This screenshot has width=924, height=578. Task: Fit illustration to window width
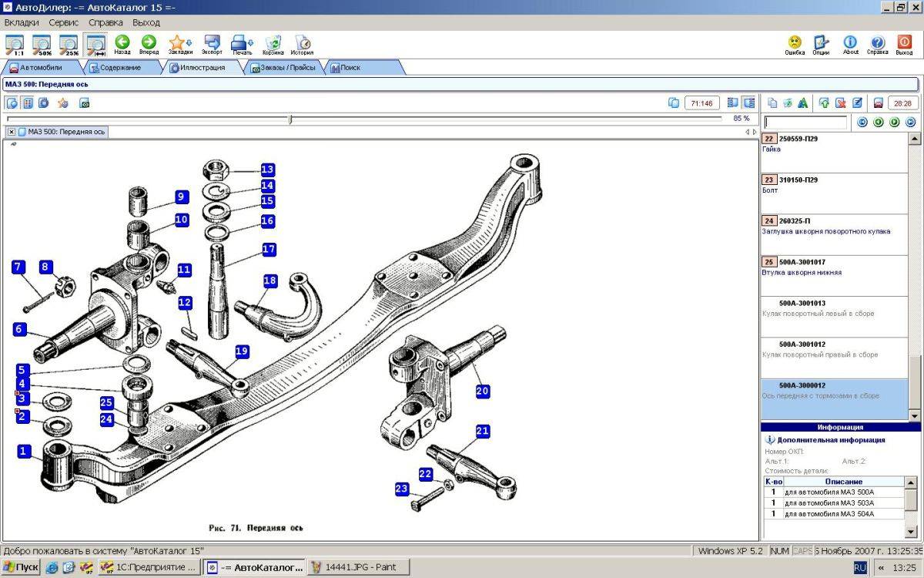[x=96, y=45]
